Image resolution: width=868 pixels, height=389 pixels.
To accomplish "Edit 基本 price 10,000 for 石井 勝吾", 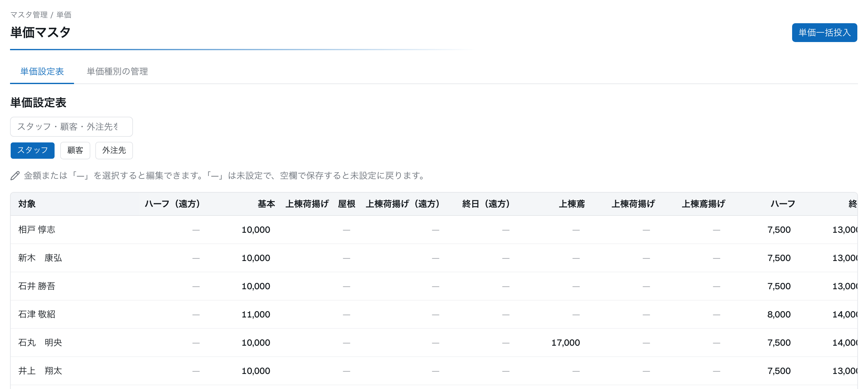I will pyautogui.click(x=256, y=286).
